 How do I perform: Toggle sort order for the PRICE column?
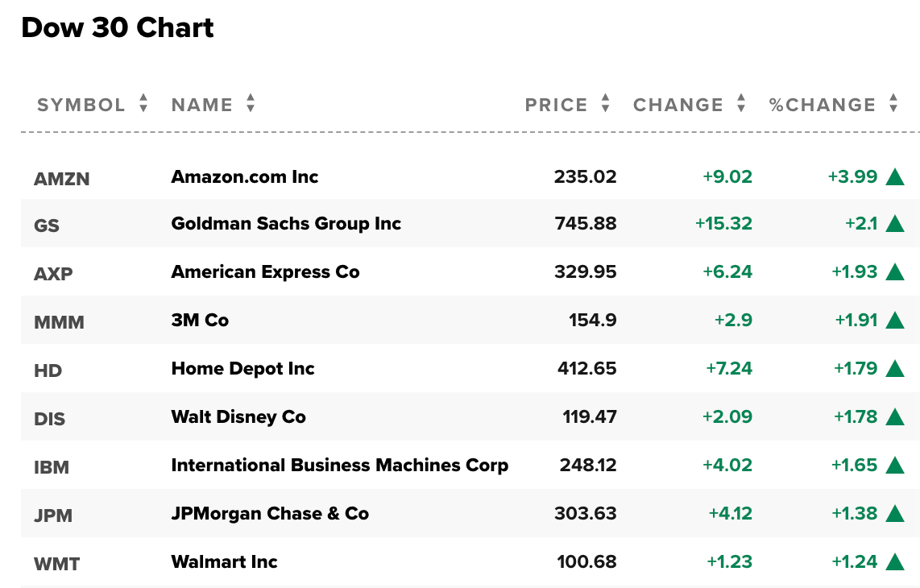pos(604,104)
